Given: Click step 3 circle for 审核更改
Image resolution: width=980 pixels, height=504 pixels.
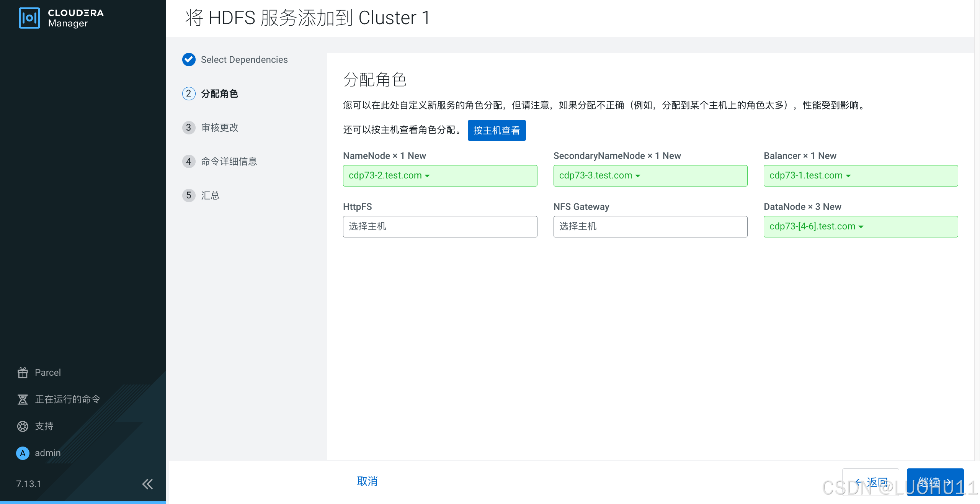Looking at the screenshot, I should click(x=189, y=128).
